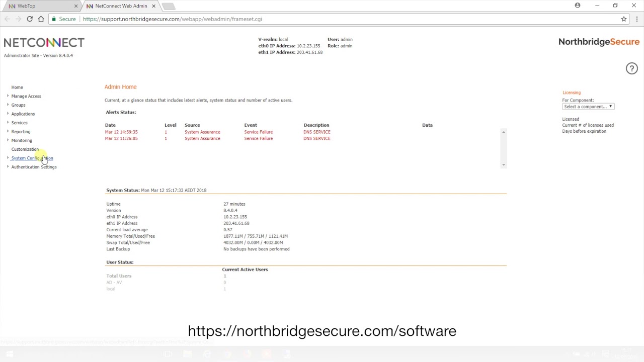Click memory value '1877.11M / 755.71M / 1121.41M'
Image resolution: width=644 pixels, height=362 pixels.
point(256,236)
